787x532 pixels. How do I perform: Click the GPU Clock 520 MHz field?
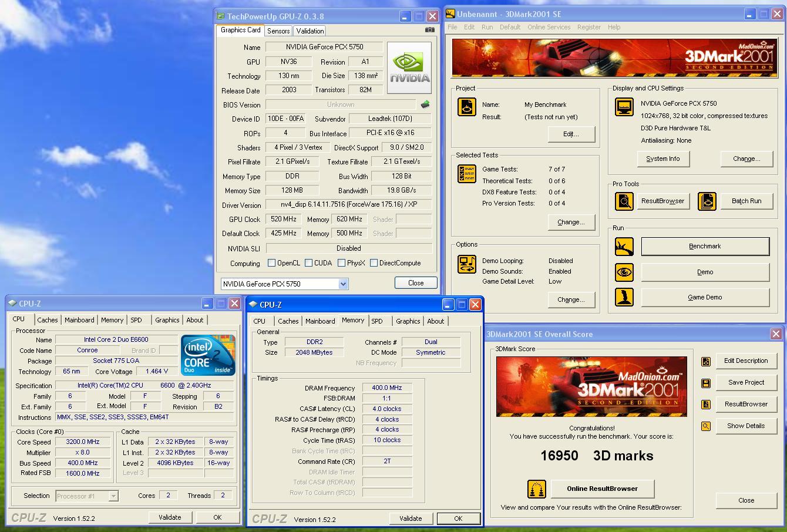click(284, 219)
